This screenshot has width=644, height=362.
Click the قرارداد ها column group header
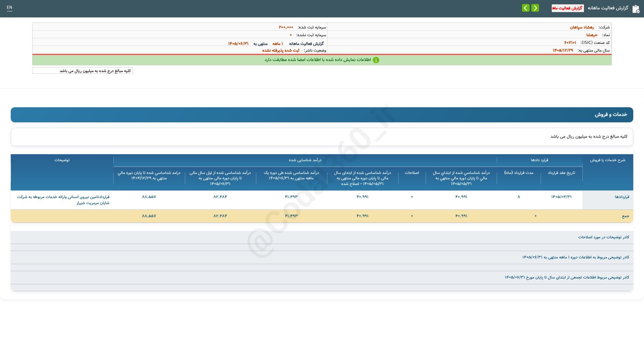tap(539, 160)
